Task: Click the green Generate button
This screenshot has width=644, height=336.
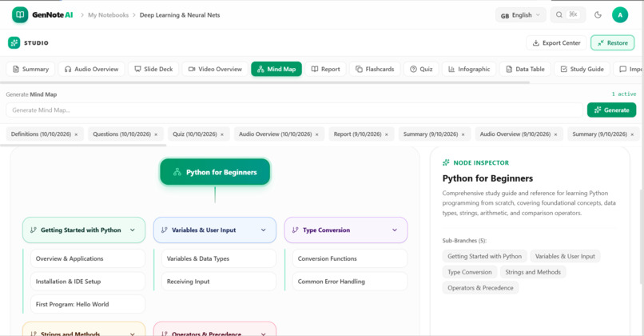Action: click(611, 110)
